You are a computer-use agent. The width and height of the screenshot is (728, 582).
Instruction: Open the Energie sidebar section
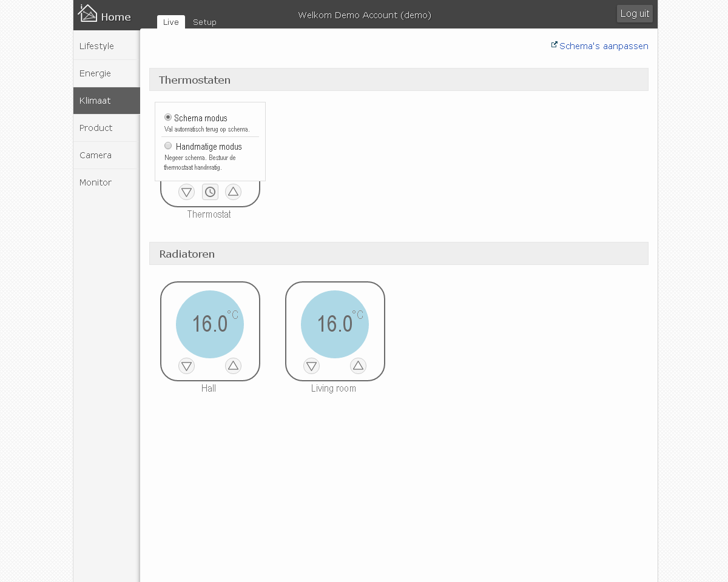point(95,73)
